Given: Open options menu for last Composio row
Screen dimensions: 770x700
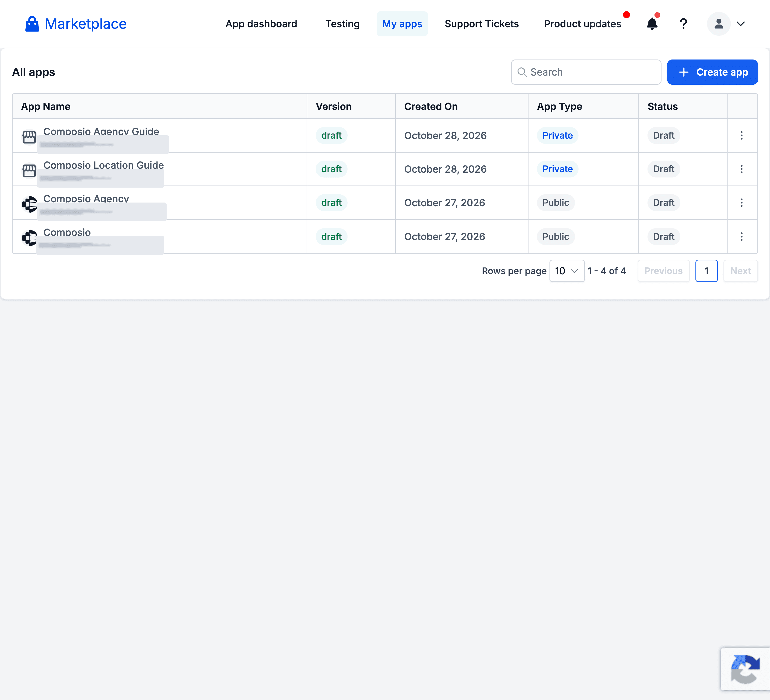Looking at the screenshot, I should [741, 236].
